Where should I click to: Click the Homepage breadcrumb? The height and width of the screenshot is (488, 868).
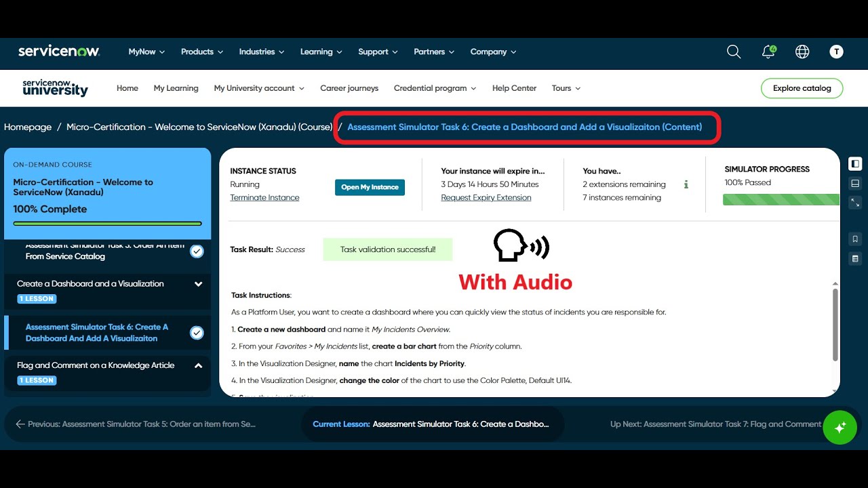28,127
